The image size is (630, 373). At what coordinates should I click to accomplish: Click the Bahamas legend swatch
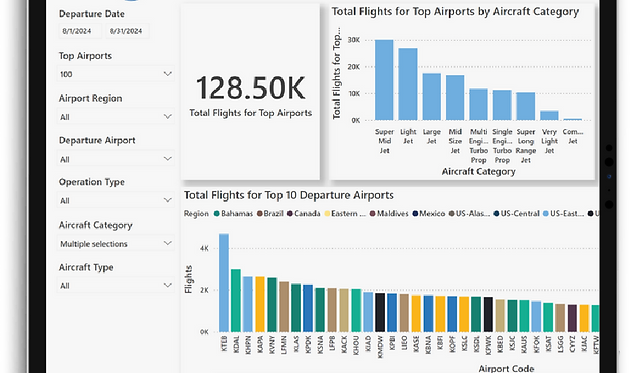coord(217,213)
